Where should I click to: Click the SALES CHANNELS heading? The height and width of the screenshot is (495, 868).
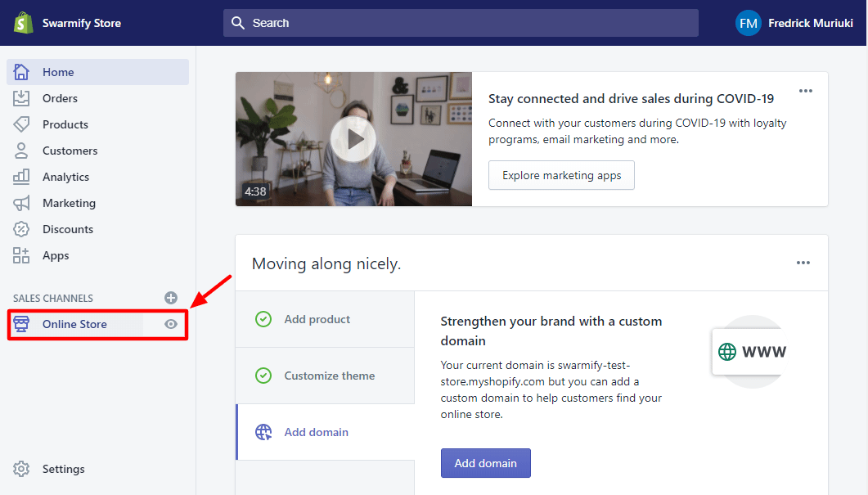point(53,298)
